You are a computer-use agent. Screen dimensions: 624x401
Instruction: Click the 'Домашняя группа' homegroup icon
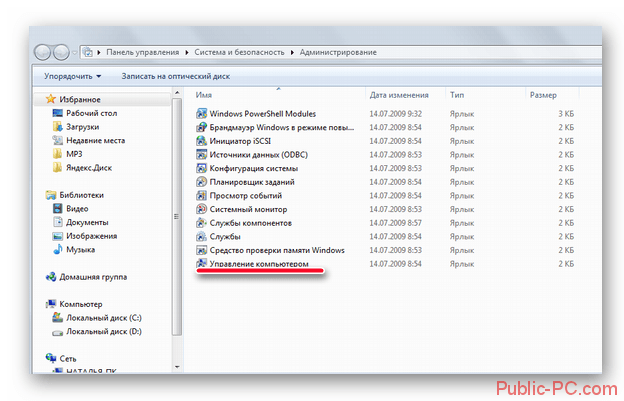51,277
